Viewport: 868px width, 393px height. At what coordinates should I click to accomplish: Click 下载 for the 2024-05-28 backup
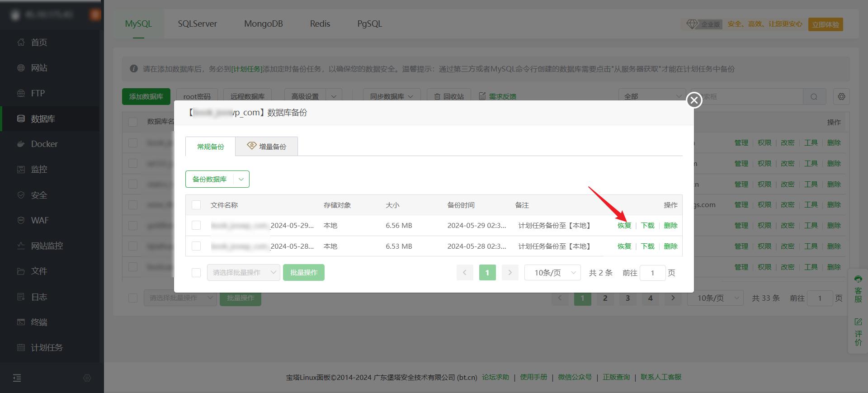[x=647, y=246]
